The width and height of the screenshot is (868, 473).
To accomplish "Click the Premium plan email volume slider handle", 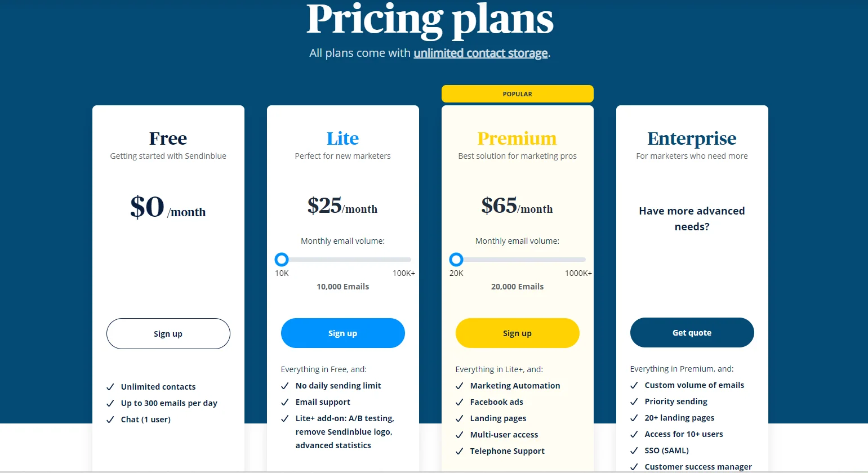I will (x=456, y=260).
